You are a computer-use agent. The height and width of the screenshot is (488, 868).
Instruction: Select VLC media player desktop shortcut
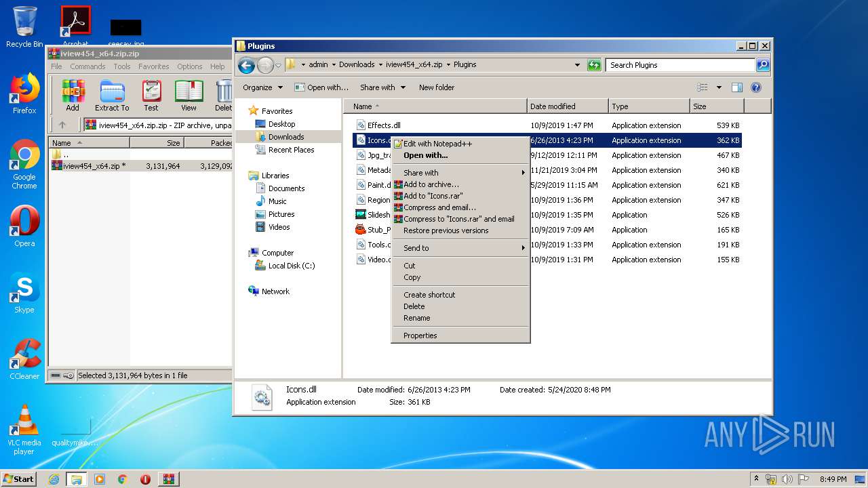pyautogui.click(x=24, y=430)
